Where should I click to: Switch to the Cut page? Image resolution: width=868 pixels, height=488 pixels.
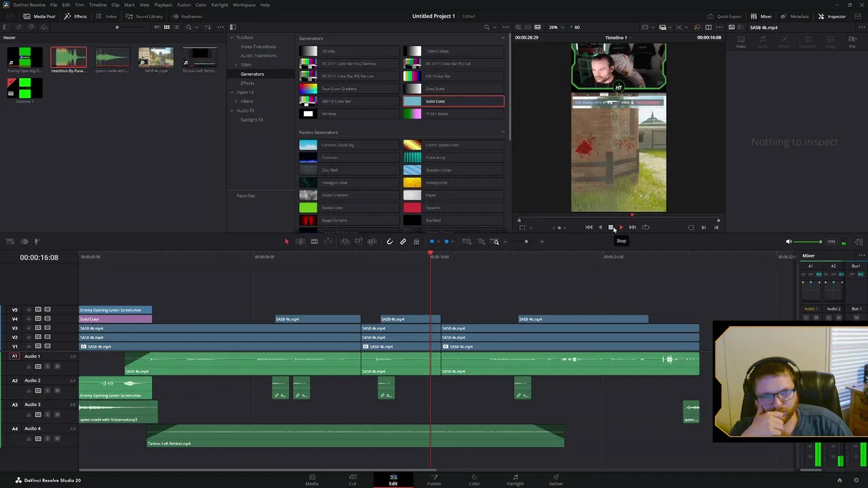click(353, 480)
